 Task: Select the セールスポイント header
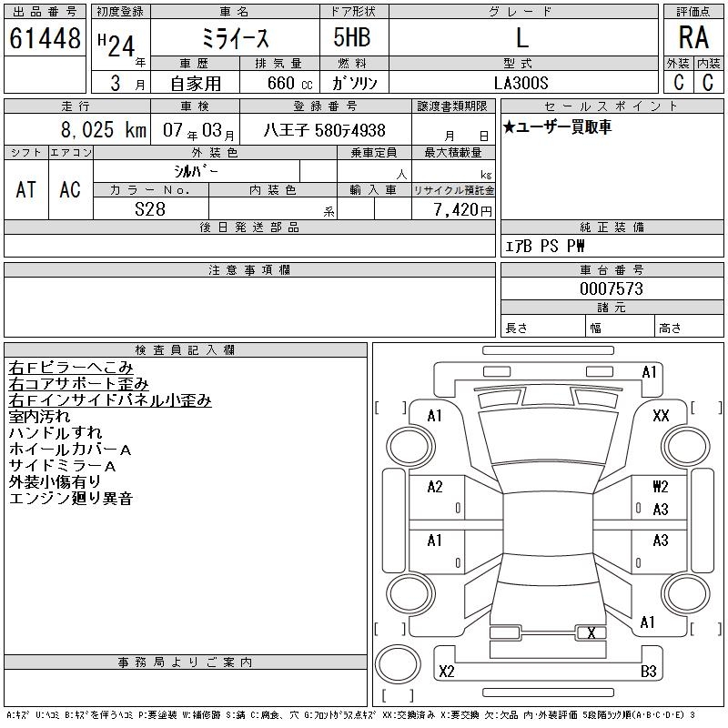[612, 106]
